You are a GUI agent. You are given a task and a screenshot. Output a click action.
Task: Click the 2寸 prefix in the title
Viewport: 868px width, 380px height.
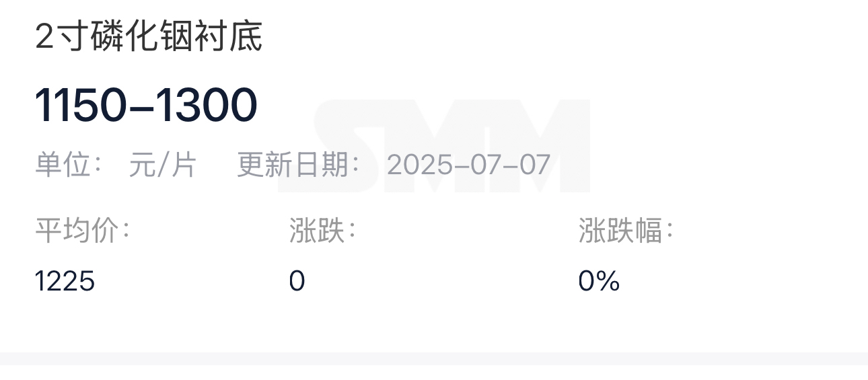coord(63,36)
